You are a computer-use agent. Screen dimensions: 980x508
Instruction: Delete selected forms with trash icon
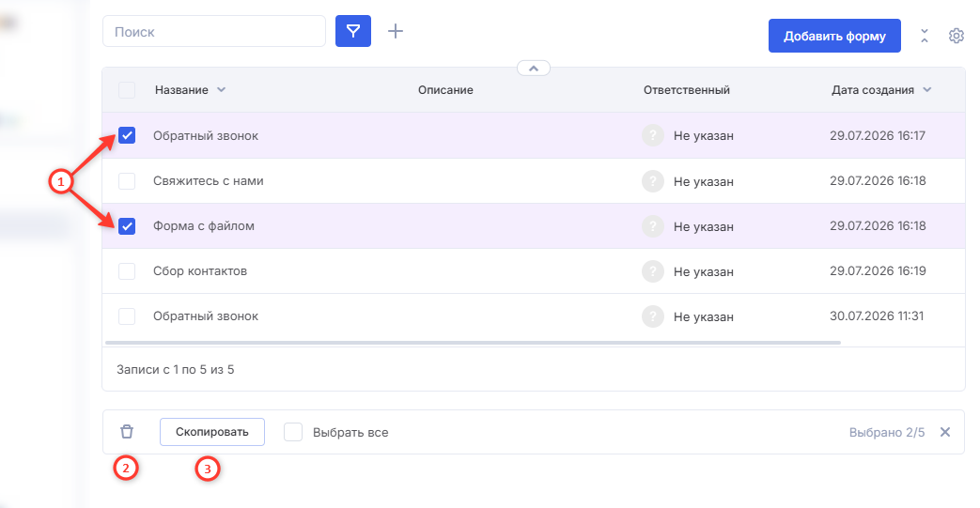[127, 432]
